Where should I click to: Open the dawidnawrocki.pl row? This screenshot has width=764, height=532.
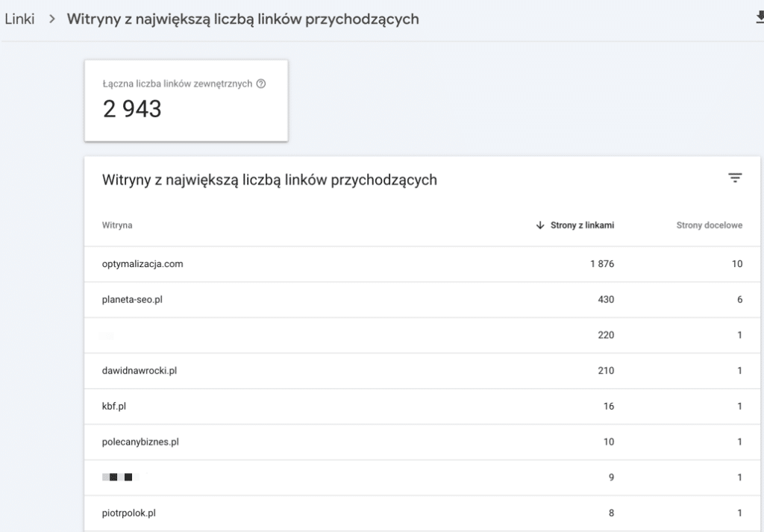pyautogui.click(x=422, y=371)
